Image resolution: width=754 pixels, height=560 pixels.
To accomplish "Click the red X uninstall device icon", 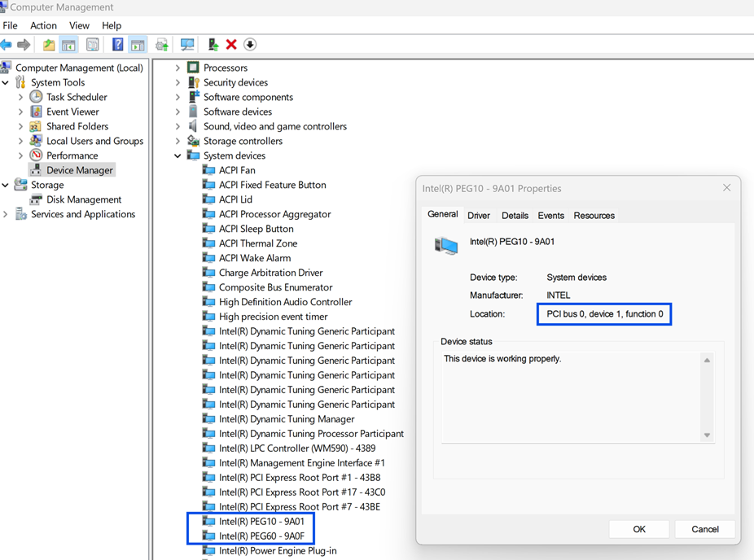I will (x=231, y=45).
